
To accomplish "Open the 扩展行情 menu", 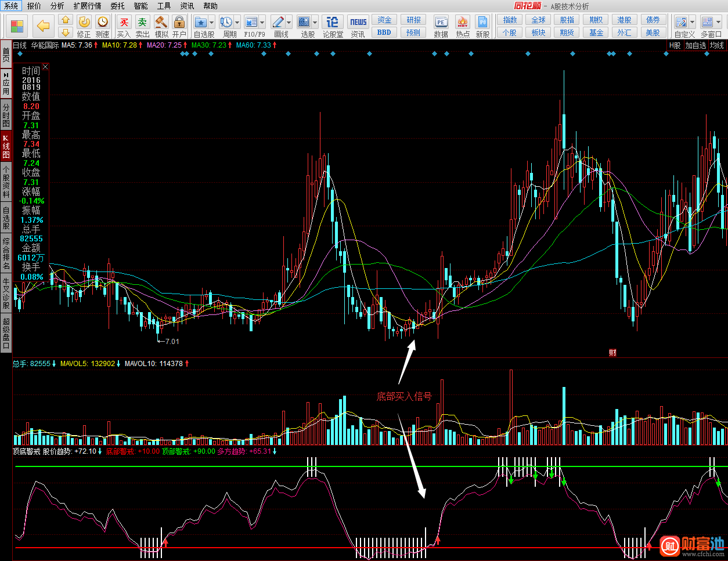I will pos(87,6).
